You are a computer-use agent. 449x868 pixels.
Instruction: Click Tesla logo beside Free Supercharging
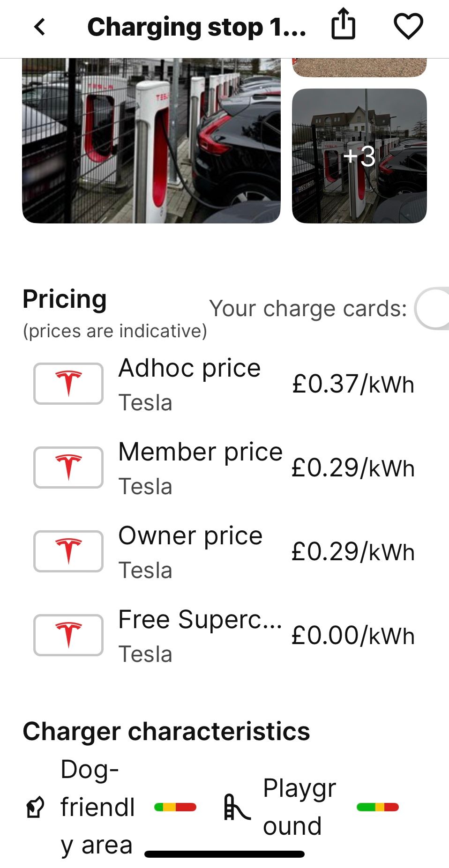tap(68, 635)
